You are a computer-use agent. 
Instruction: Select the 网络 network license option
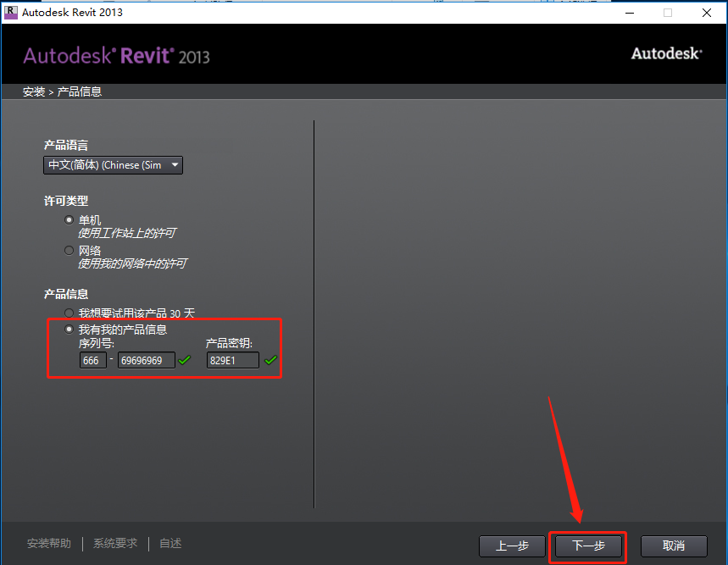(69, 251)
